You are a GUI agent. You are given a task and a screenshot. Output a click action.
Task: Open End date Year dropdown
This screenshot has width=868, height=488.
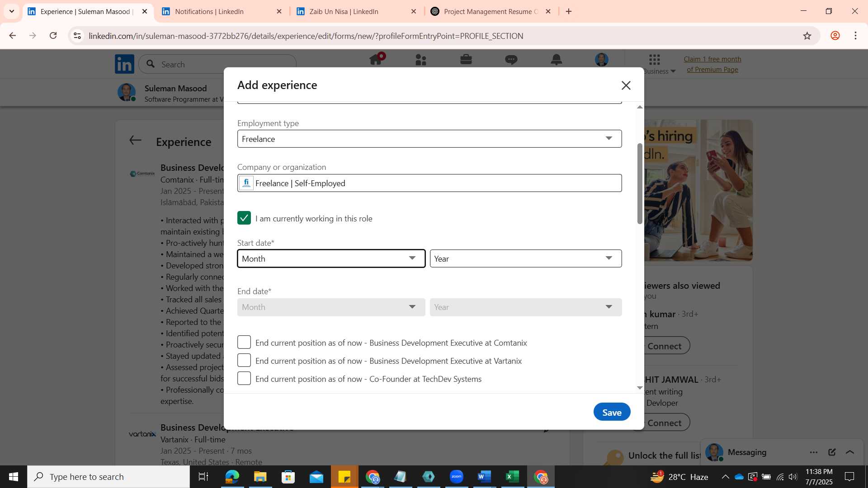526,307
